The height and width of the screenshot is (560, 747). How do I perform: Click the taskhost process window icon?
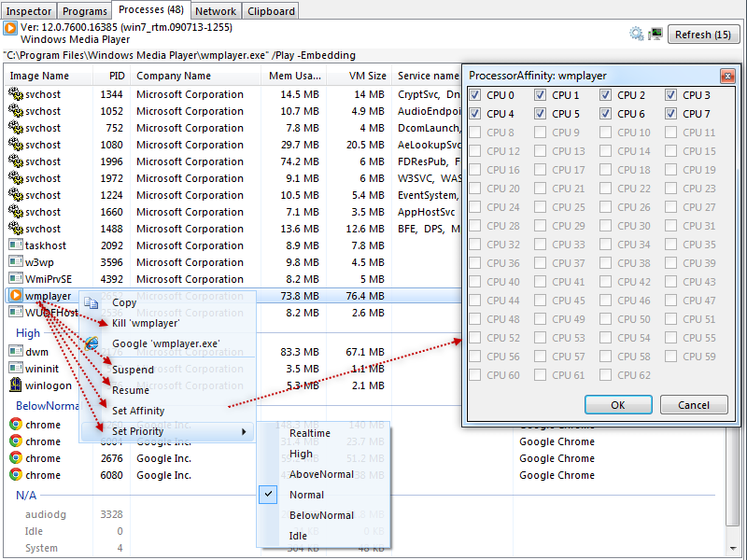[x=16, y=245]
